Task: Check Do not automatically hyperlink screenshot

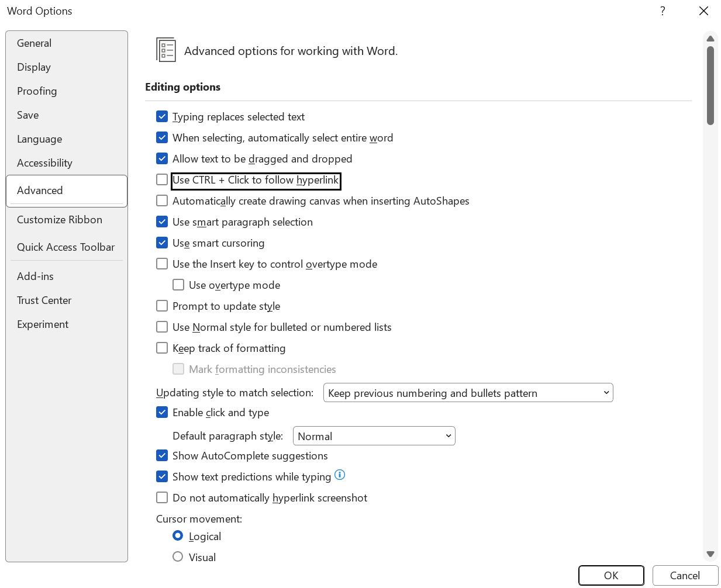Action: pyautogui.click(x=162, y=498)
